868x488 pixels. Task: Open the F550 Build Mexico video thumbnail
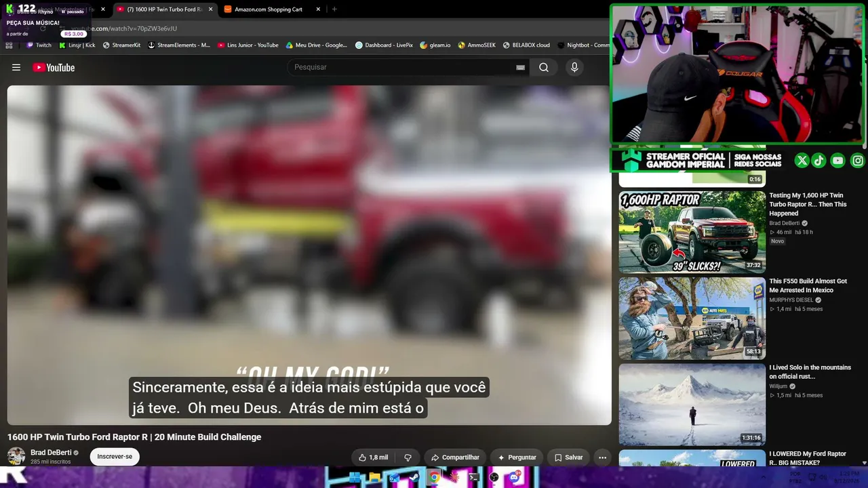coord(692,319)
